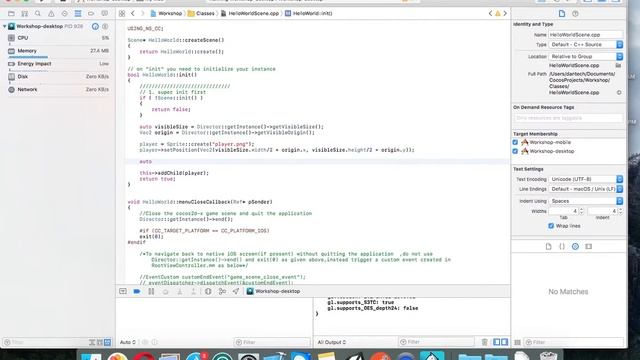This screenshot has height=360, width=640.
Task: Toggle Wrap lines checkbox
Action: (551, 226)
